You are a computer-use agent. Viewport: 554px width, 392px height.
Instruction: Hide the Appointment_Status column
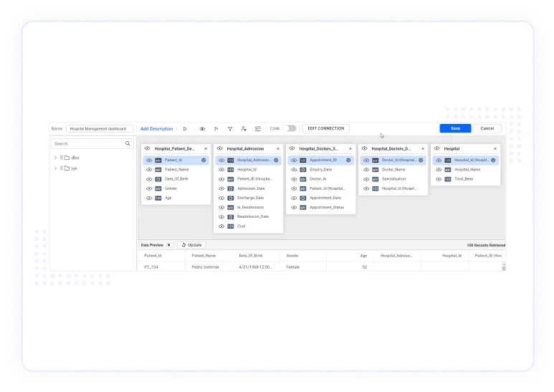point(294,208)
